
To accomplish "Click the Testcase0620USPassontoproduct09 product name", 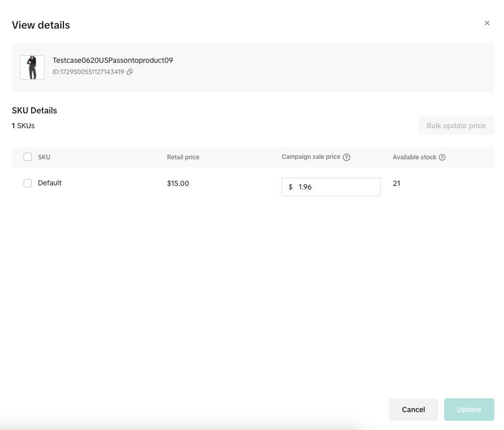I will pyautogui.click(x=112, y=60).
